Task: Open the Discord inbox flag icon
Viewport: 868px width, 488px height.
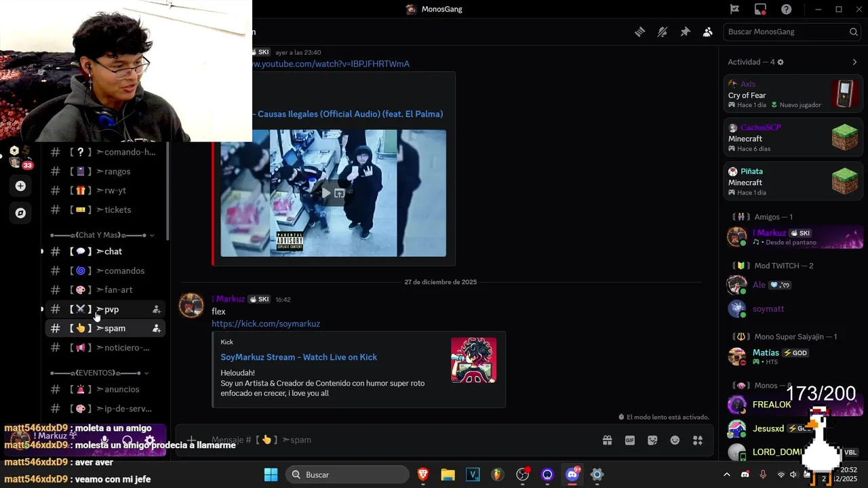Action: pyautogui.click(x=734, y=9)
